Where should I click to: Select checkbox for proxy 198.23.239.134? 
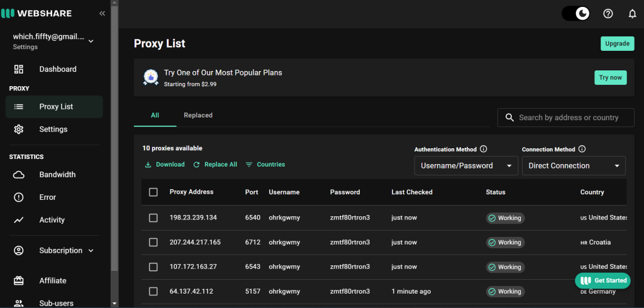point(153,217)
